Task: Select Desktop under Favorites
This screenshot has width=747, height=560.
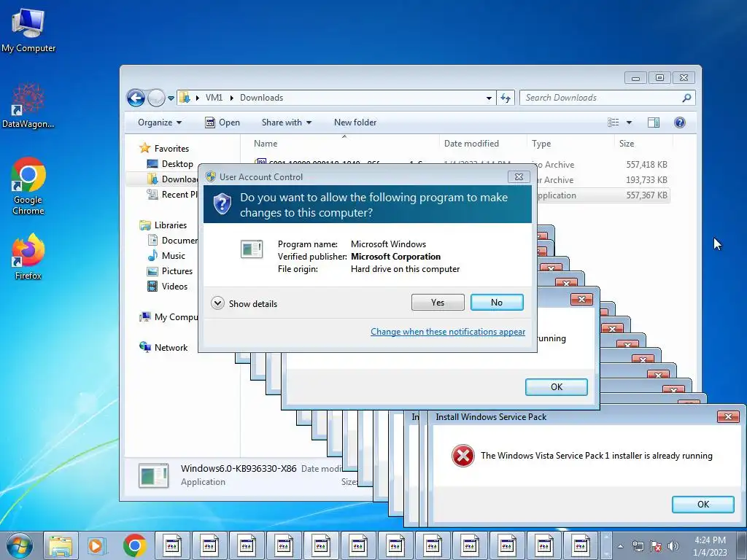Action: pyautogui.click(x=169, y=164)
